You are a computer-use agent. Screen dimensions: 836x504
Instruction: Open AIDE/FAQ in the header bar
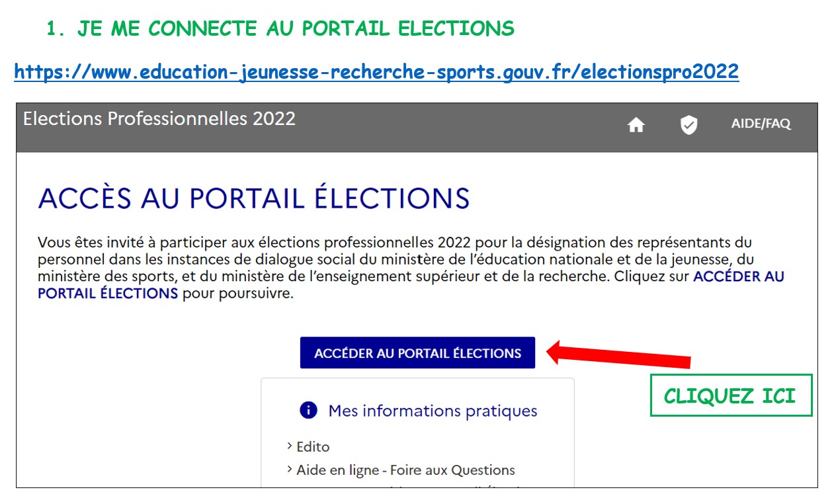pos(761,124)
